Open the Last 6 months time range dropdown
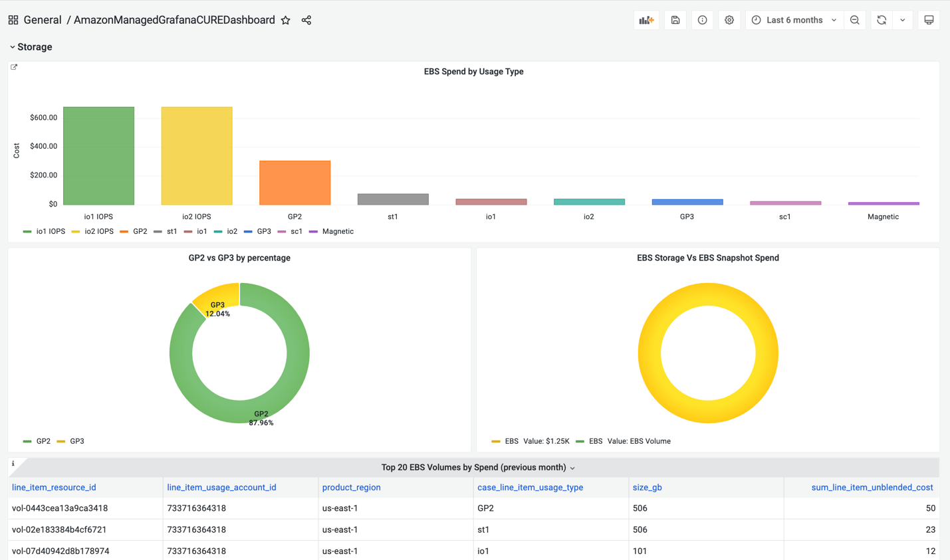This screenshot has width=950, height=560. point(793,20)
